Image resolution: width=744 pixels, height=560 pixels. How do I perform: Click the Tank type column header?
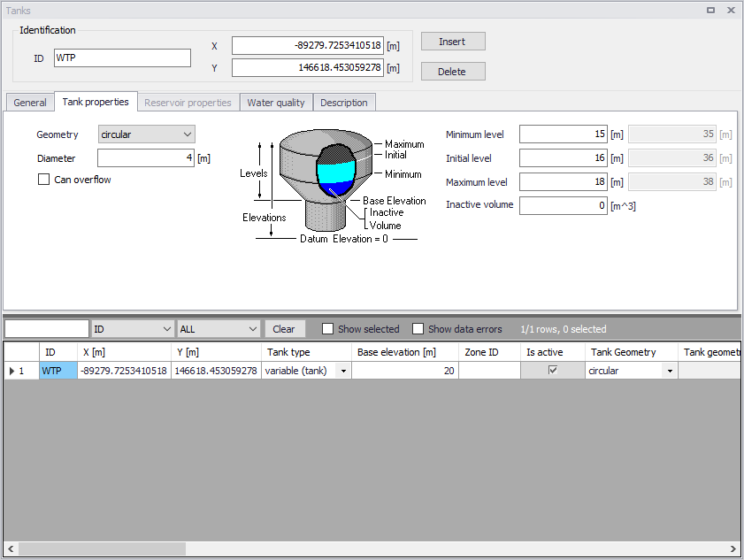[x=306, y=352]
